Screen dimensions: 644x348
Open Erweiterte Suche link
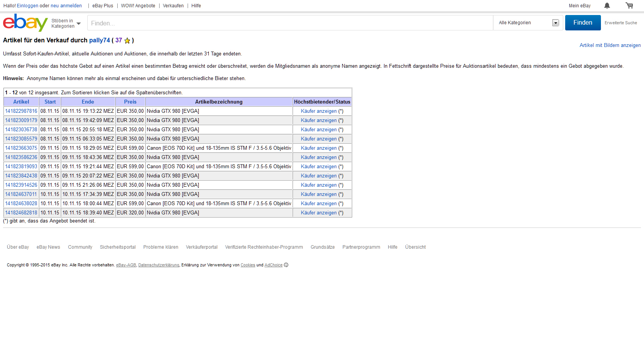[621, 23]
